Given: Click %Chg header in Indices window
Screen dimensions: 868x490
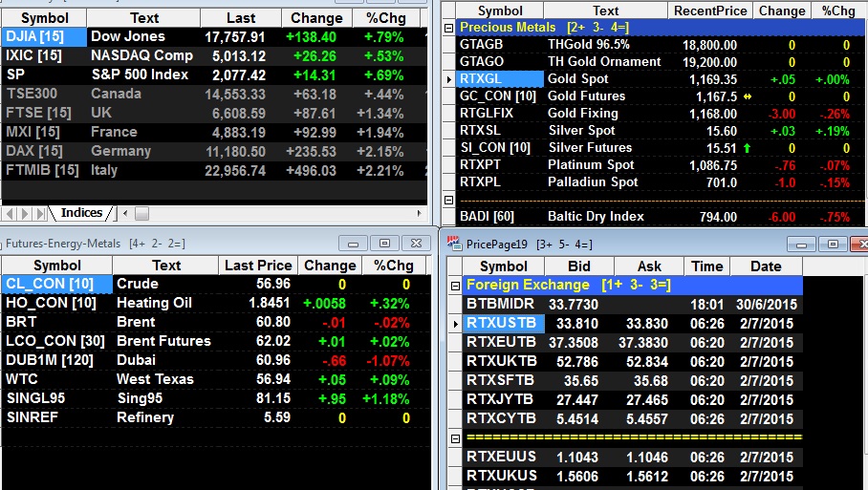Looking at the screenshot, I should (x=386, y=18).
